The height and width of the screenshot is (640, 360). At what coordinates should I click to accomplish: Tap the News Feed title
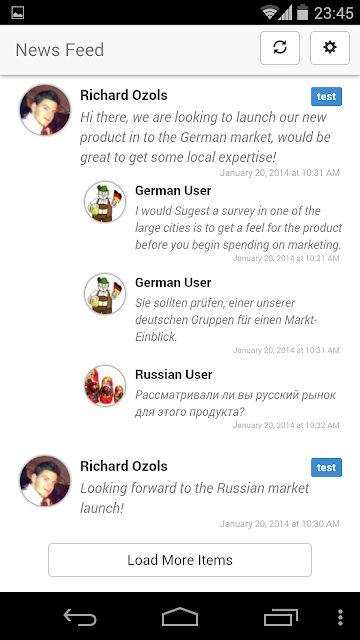(x=60, y=50)
